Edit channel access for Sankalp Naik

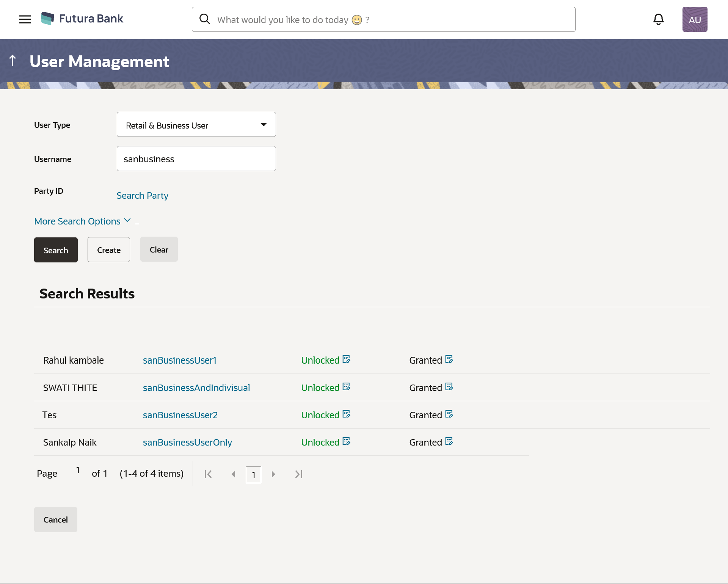[449, 441]
